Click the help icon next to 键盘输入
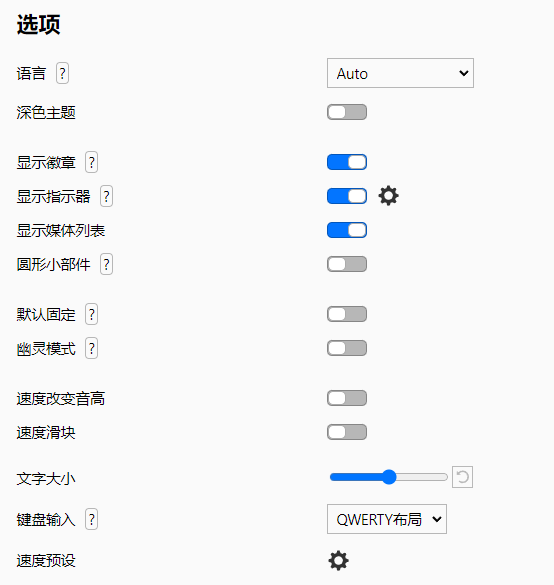 [91, 519]
